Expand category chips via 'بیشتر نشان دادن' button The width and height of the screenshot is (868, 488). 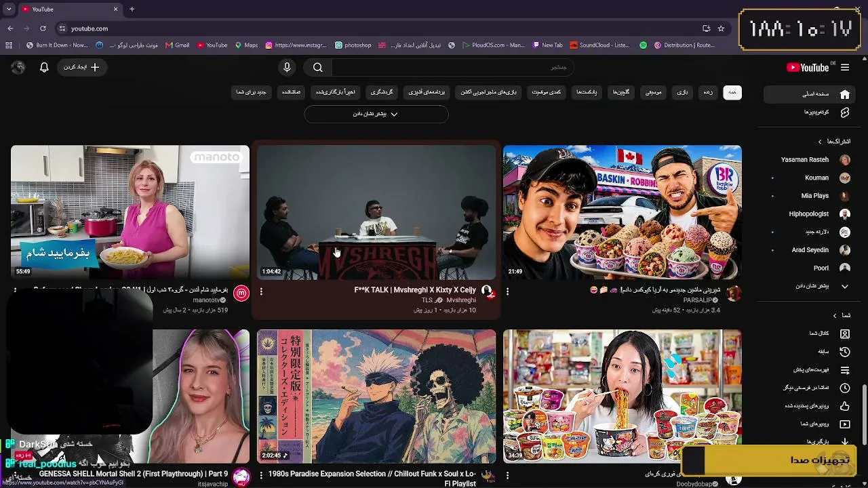(376, 114)
